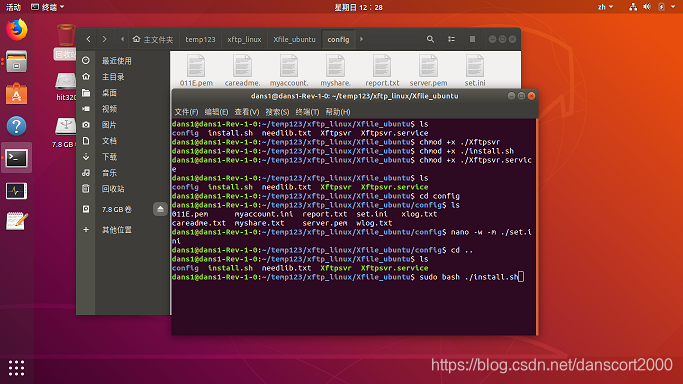Open 下载 in the sidebar

click(x=123, y=157)
